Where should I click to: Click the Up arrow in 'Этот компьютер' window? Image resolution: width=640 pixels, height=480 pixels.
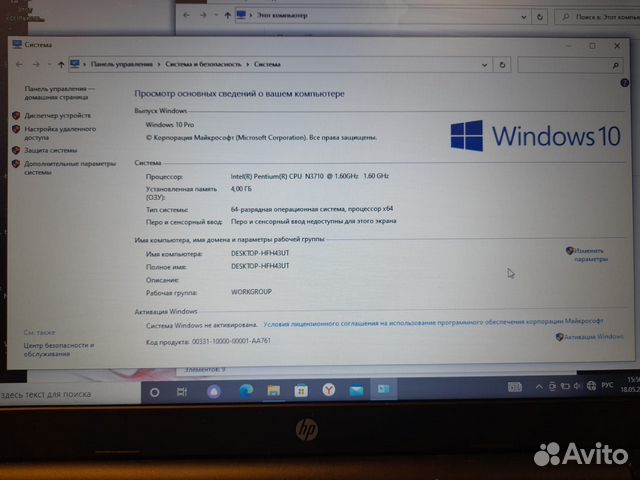pos(228,16)
